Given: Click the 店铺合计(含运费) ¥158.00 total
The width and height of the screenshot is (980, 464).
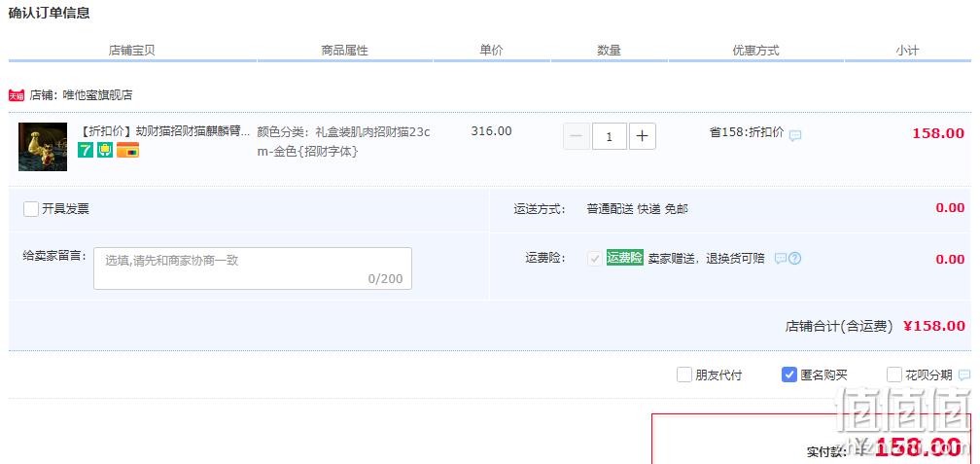Looking at the screenshot, I should point(875,326).
